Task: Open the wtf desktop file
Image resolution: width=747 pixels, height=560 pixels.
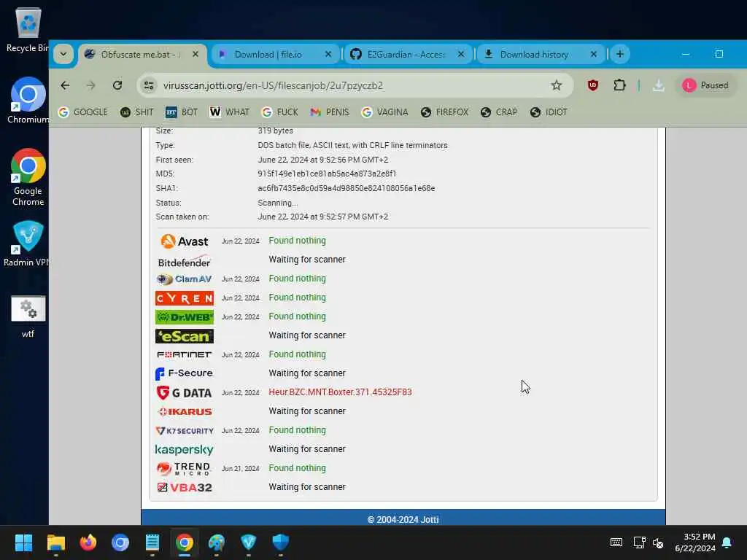Action: click(x=28, y=316)
